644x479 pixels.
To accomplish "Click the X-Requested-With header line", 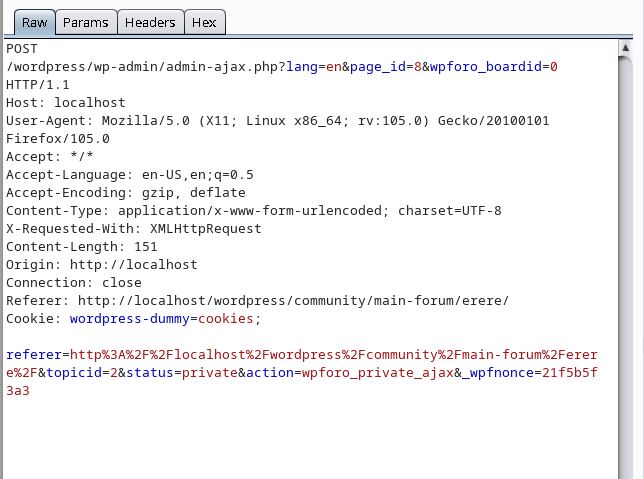I will click(134, 229).
